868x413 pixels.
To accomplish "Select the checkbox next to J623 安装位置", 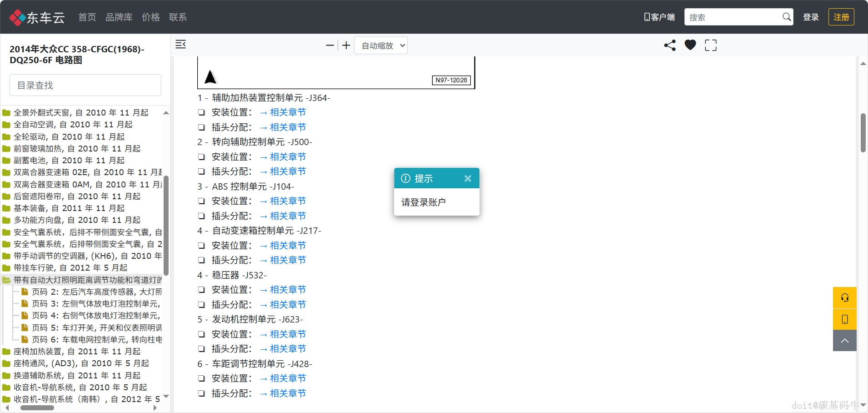I will [x=201, y=334].
